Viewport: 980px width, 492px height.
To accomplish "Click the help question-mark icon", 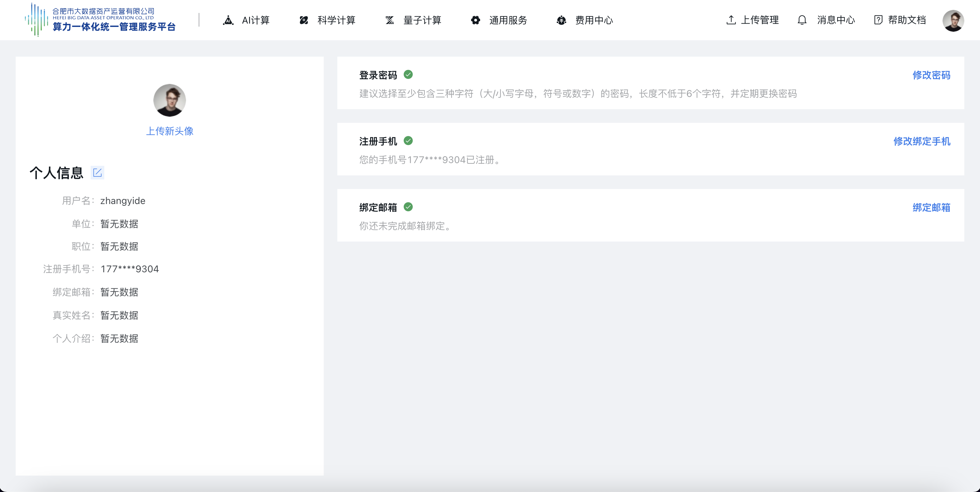I will tap(878, 20).
